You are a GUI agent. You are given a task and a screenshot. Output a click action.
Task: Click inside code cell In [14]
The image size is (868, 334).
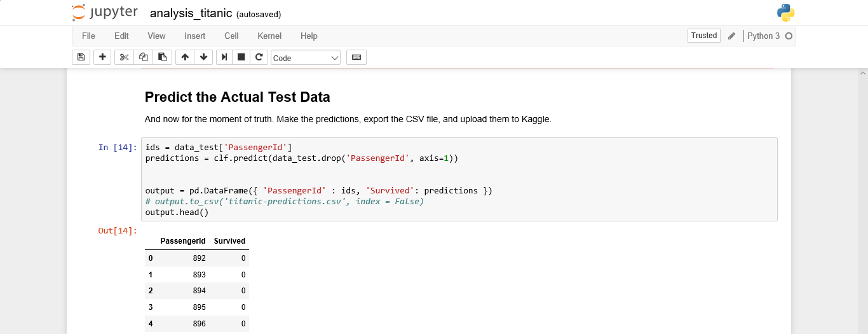click(x=459, y=179)
